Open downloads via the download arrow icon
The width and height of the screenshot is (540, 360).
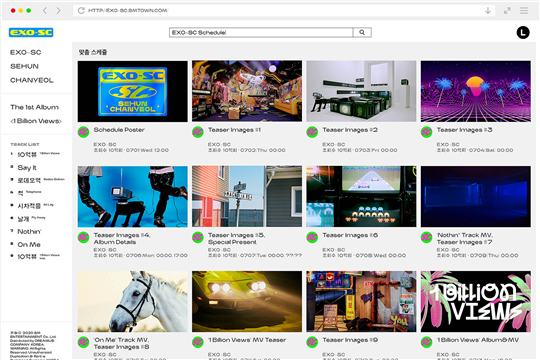[x=488, y=11]
